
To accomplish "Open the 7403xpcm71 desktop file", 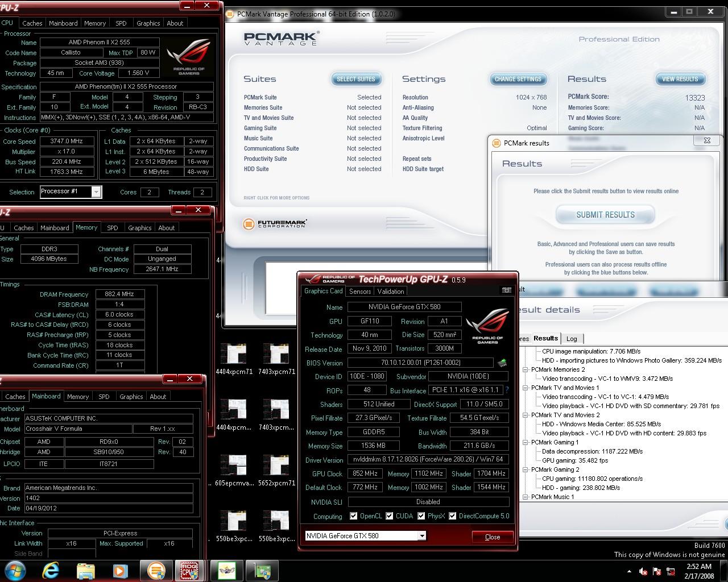I will pos(276,359).
